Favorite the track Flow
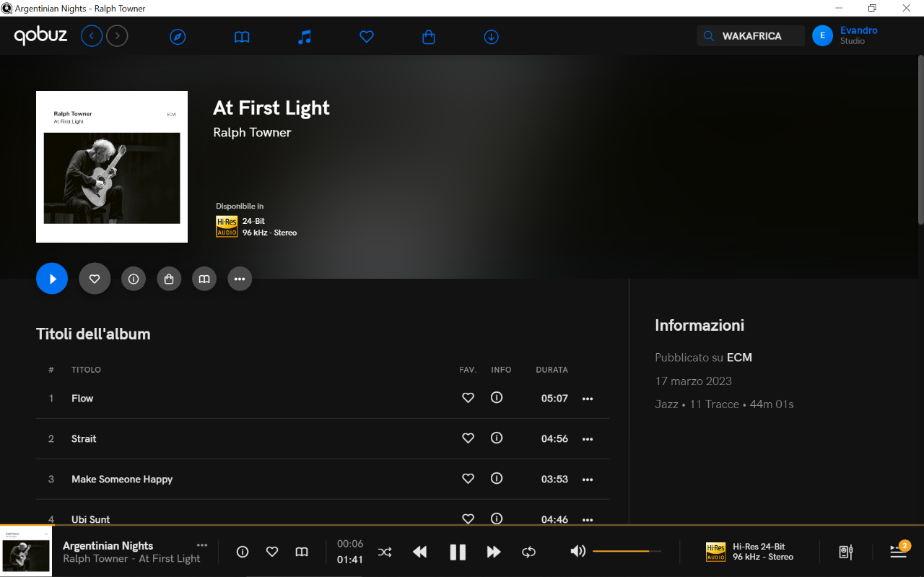Viewport: 924px width, 577px height. click(x=468, y=398)
